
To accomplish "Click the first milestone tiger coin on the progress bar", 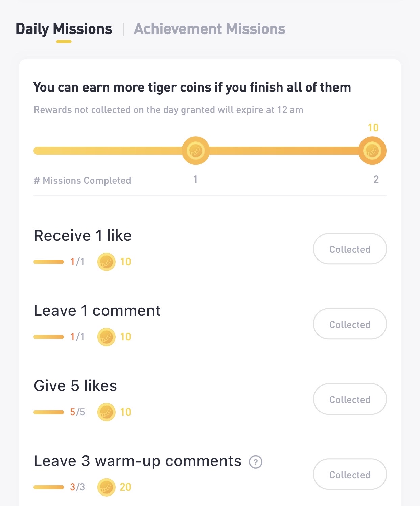I will (195, 151).
